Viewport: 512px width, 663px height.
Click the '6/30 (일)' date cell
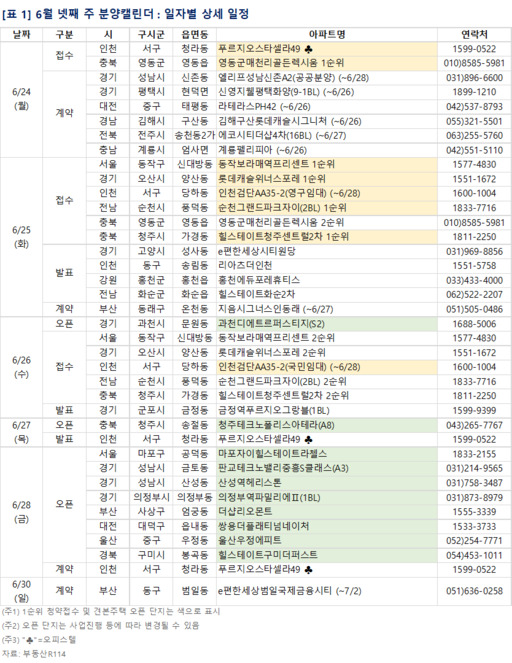click(x=21, y=591)
